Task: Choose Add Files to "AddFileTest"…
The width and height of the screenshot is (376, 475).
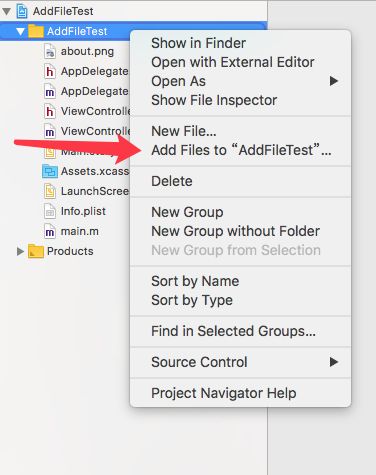Action: pos(240,150)
